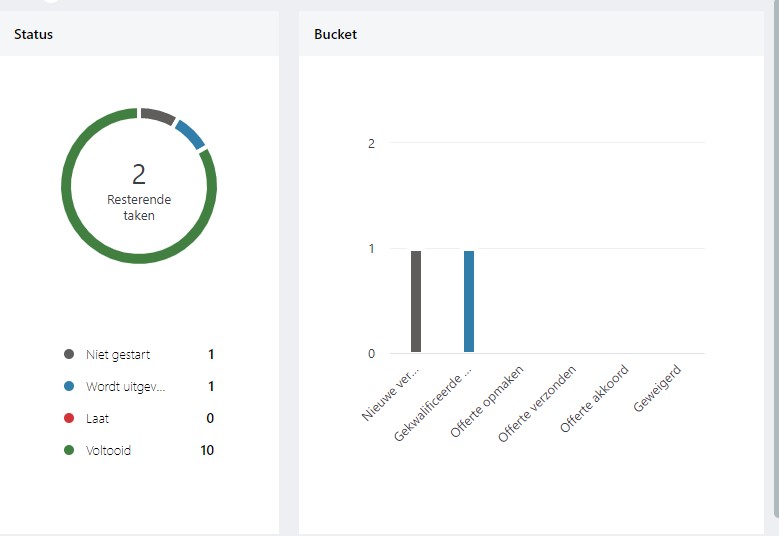This screenshot has width=779, height=536.
Task: Click the count 0 next to Laat
Action: (x=210, y=418)
